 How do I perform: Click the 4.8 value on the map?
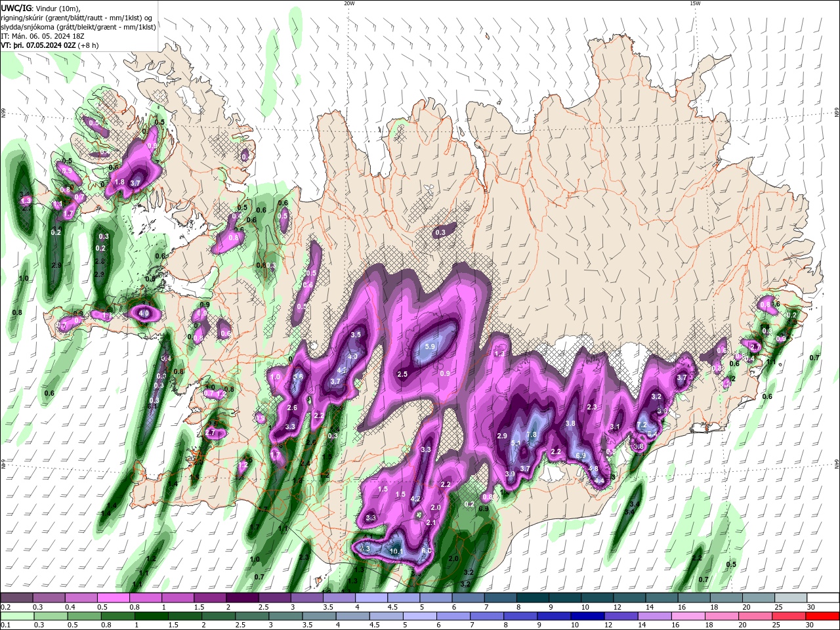(x=593, y=469)
